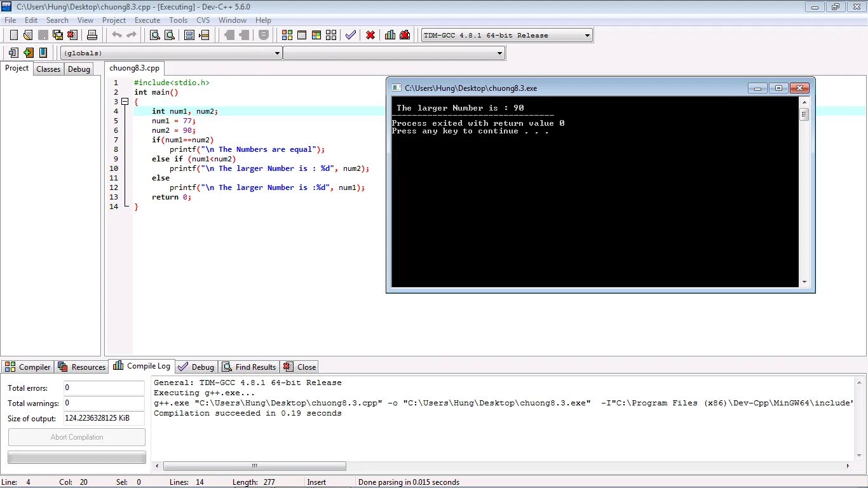This screenshot has width=868, height=488.
Task: Click the Open file toolbar icon
Action: 28,35
